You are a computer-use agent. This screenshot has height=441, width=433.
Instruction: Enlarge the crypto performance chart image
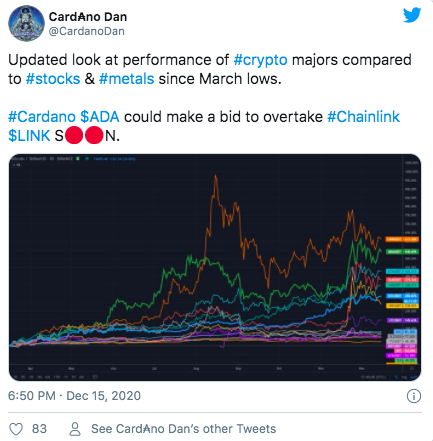pyautogui.click(x=215, y=267)
